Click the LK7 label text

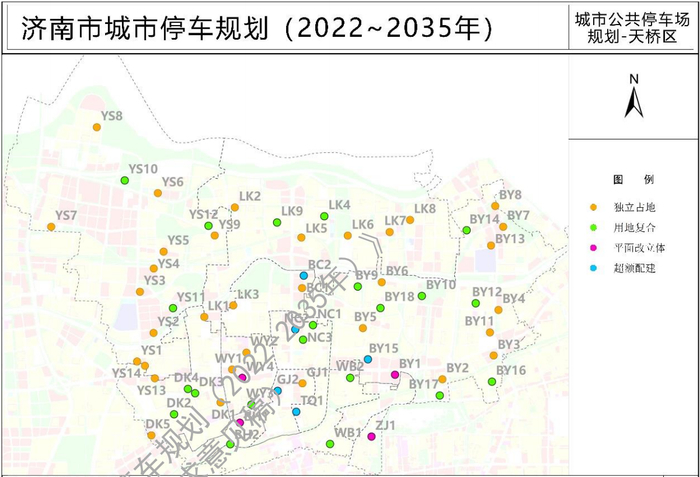(396, 221)
